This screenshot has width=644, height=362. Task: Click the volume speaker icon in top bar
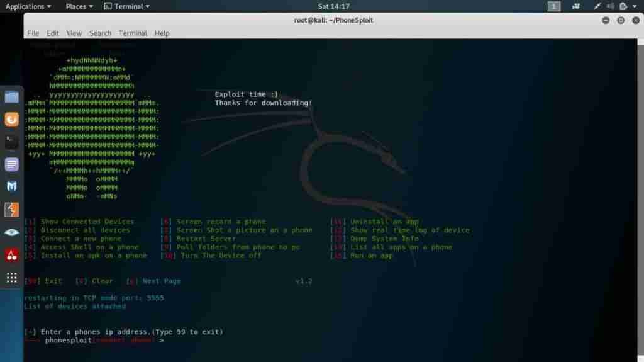(x=610, y=6)
